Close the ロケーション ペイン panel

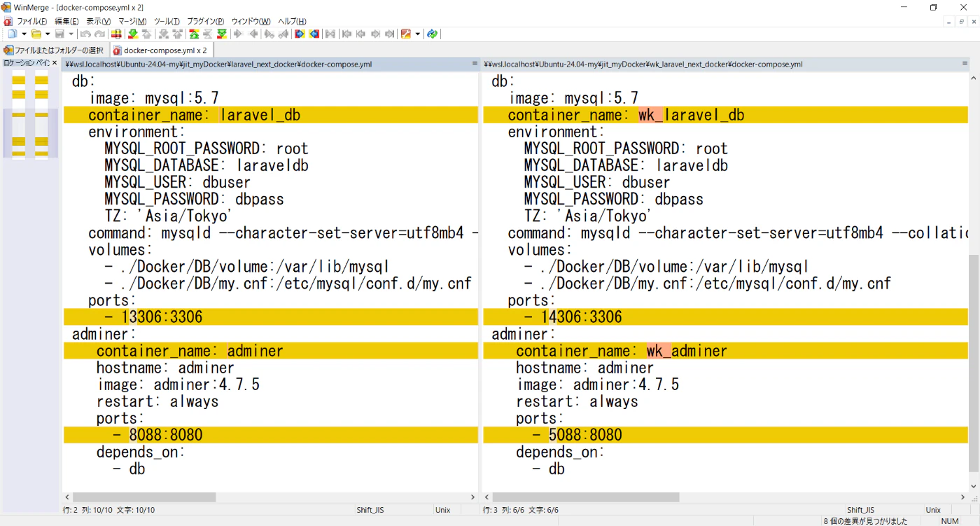(x=55, y=63)
